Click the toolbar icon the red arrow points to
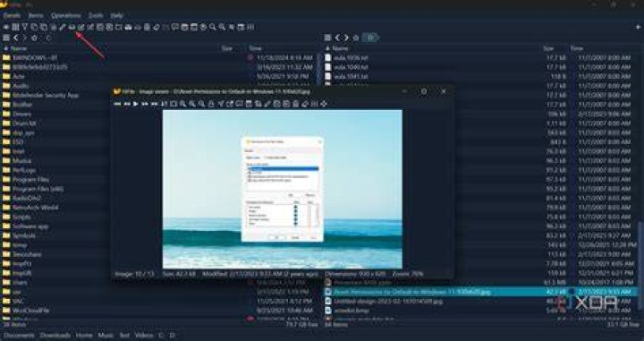The height and width of the screenshot is (341, 644). point(72,27)
